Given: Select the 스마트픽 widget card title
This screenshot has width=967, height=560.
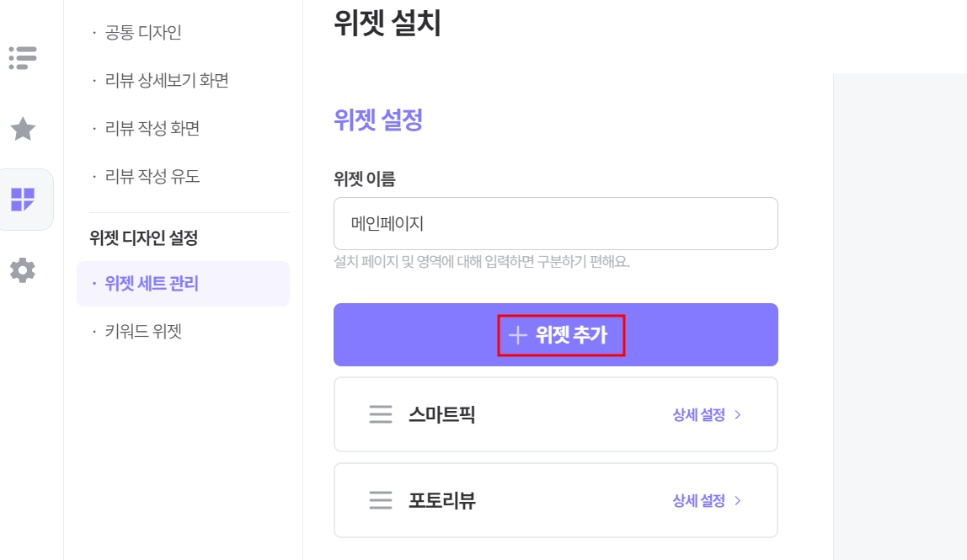Looking at the screenshot, I should click(441, 414).
